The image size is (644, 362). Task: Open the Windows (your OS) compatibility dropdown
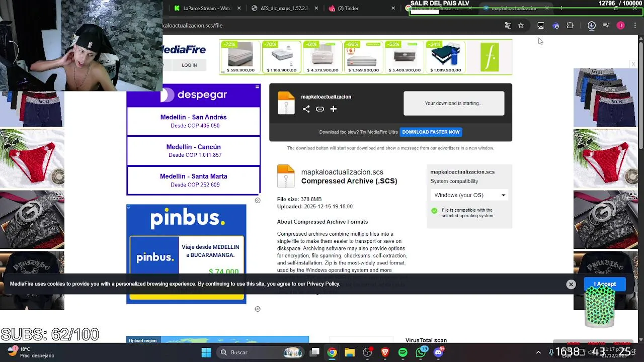(469, 195)
